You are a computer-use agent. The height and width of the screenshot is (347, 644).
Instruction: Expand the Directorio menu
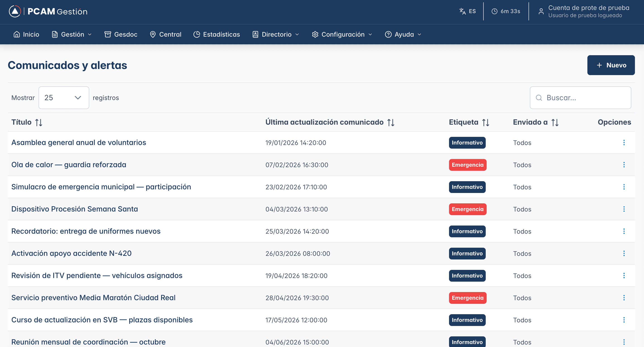(x=276, y=34)
